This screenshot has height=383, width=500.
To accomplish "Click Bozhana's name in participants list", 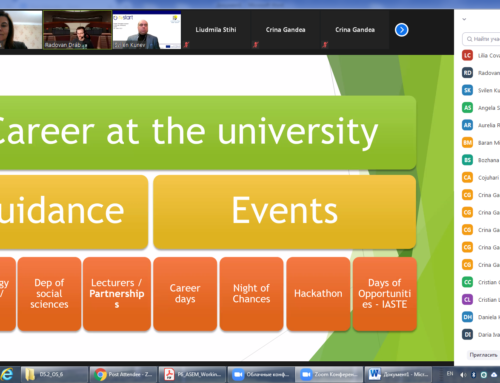I will [x=489, y=160].
